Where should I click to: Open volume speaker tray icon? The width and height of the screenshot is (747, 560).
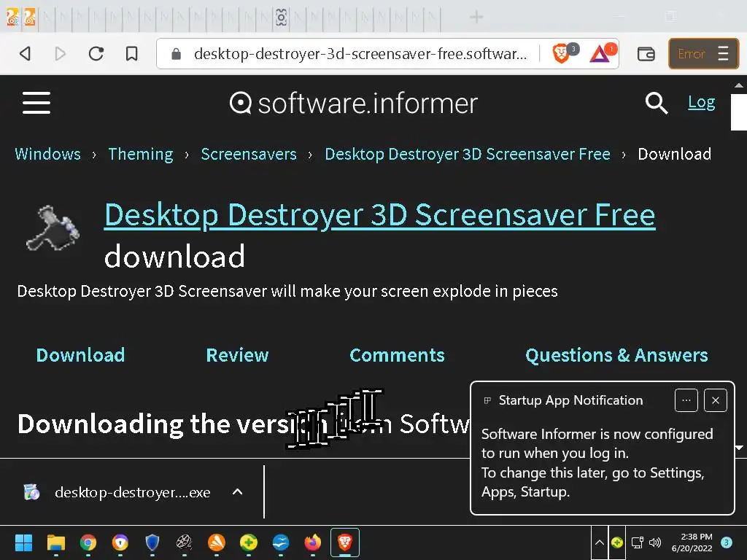[655, 542]
